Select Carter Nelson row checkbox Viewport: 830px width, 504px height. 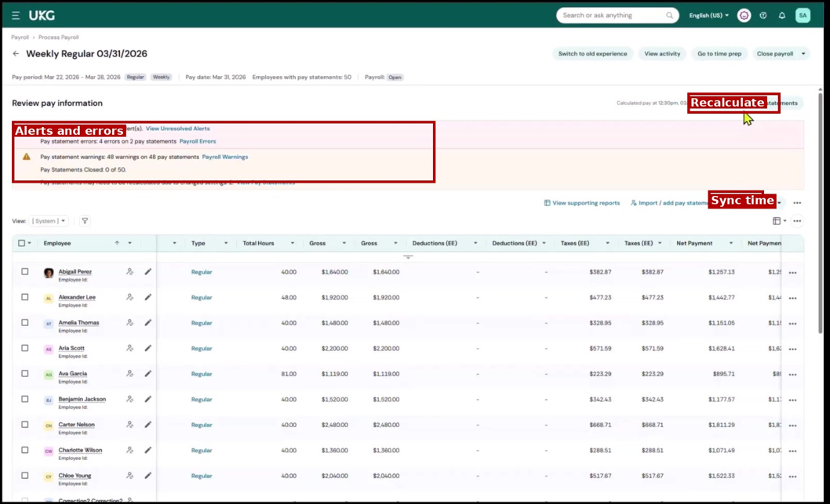coord(25,424)
